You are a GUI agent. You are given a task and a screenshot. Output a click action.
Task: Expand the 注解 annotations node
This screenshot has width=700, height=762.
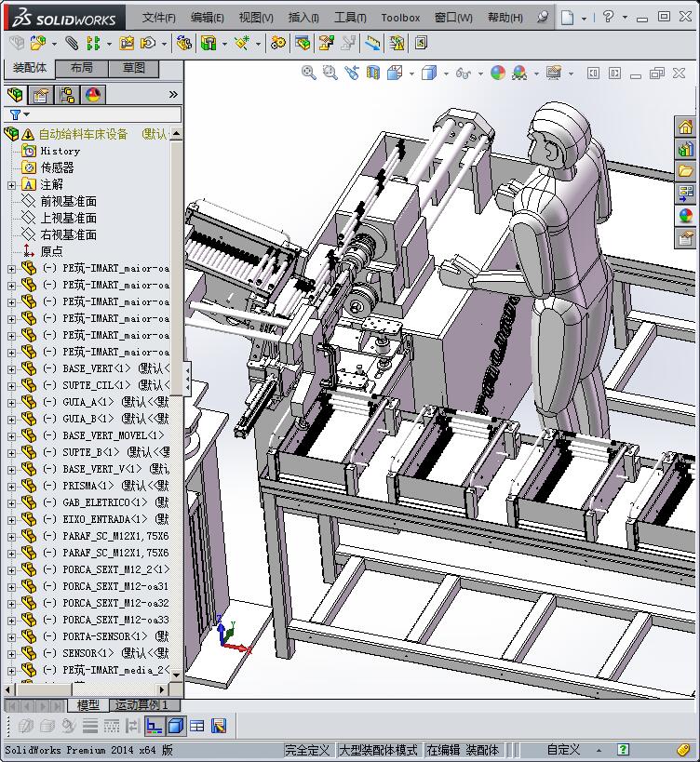pos(11,184)
